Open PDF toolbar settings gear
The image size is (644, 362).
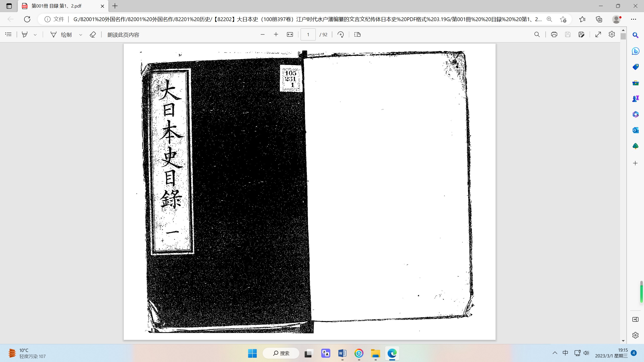tap(612, 34)
